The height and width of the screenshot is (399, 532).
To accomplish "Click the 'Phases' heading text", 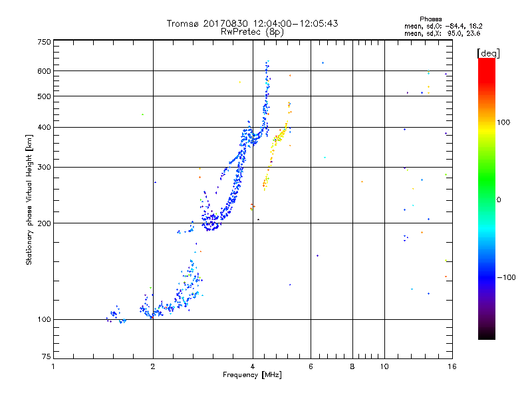I will tap(430, 19).
